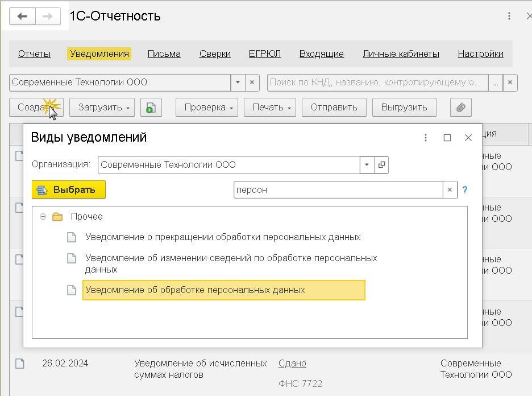This screenshot has height=396, width=532.
Task: Click document icon of highlighted обработке персональных item
Action: click(x=72, y=290)
